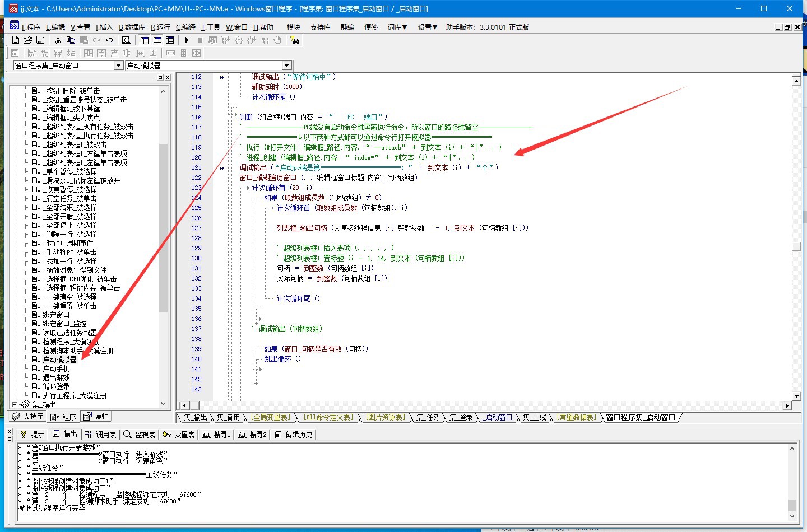Image resolution: width=807 pixels, height=532 pixels.
Task: Open the 窗口程序集_启动窗口 dropdown
Action: point(118,66)
